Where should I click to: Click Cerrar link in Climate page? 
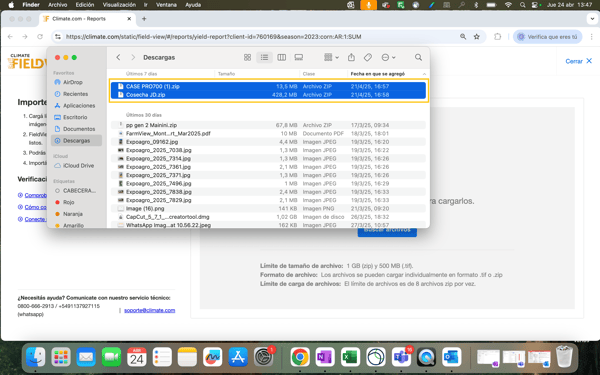click(x=579, y=61)
